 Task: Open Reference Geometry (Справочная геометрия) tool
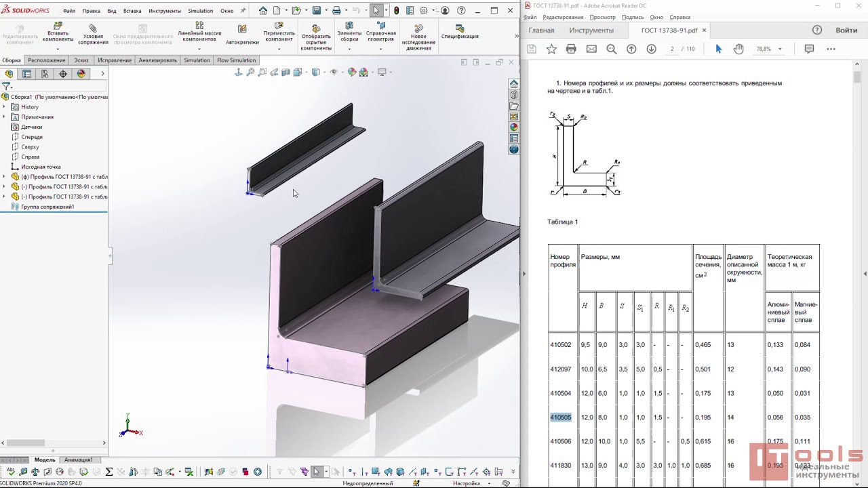tap(381, 33)
